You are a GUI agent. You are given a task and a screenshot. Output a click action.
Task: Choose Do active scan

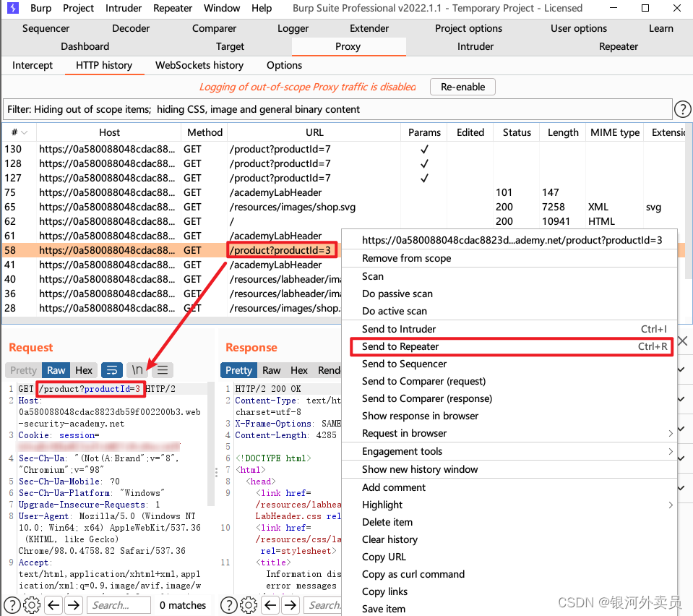[x=509, y=312]
